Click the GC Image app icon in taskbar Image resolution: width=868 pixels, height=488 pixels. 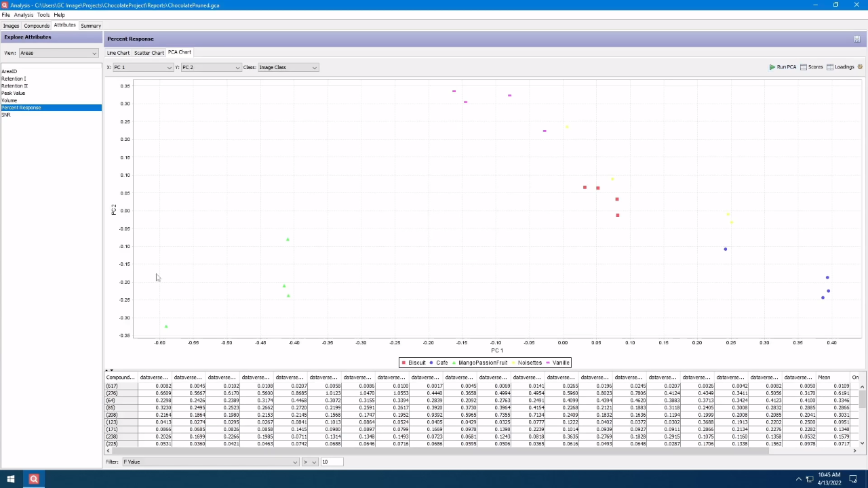point(34,479)
